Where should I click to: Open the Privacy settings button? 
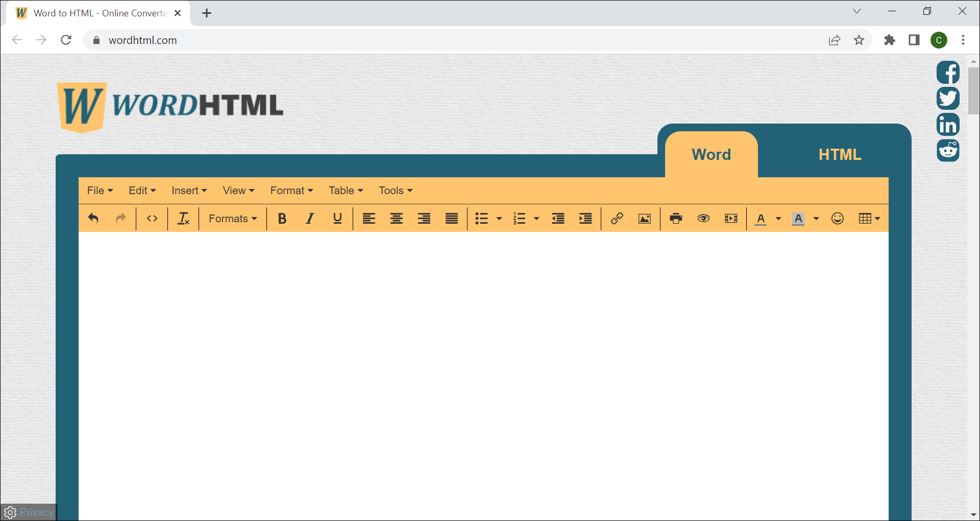(x=29, y=512)
